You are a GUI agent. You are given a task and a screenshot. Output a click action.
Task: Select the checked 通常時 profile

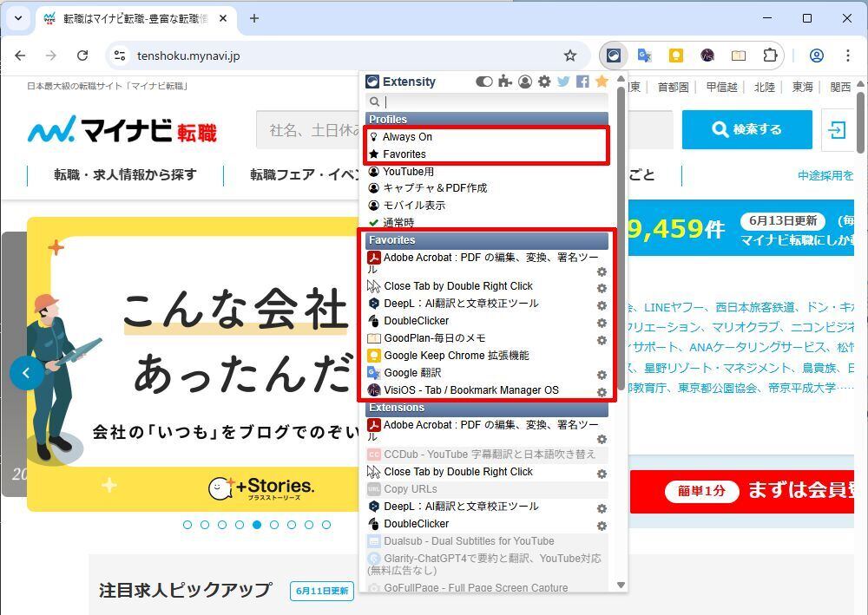pyautogui.click(x=487, y=222)
